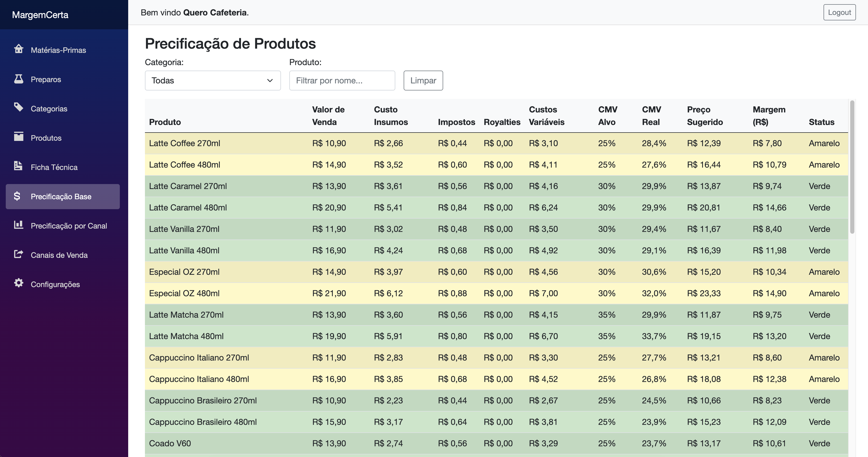868x457 pixels.
Task: Open the Matérias-Primas home section
Action: pyautogui.click(x=19, y=49)
